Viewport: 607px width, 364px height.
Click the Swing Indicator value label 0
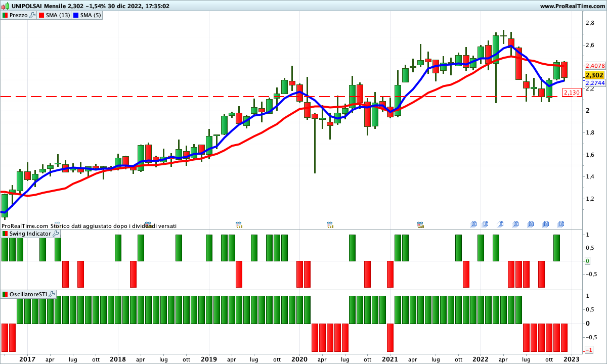coord(587,261)
